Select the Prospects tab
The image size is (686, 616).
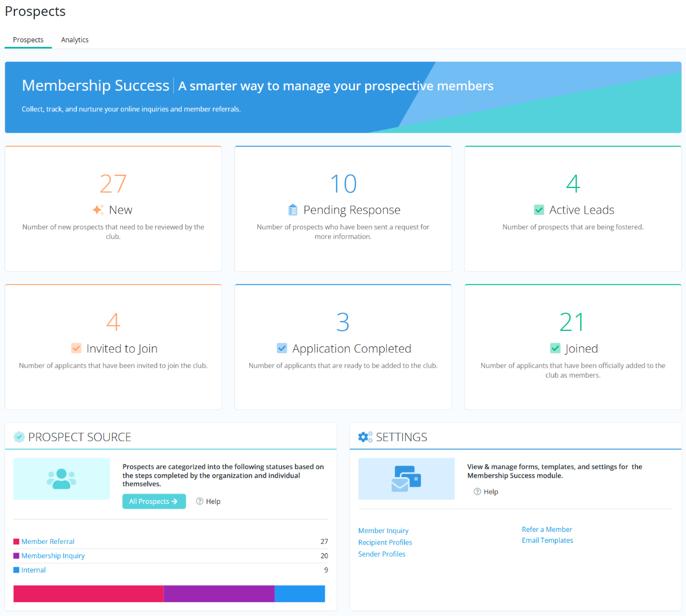pos(27,39)
